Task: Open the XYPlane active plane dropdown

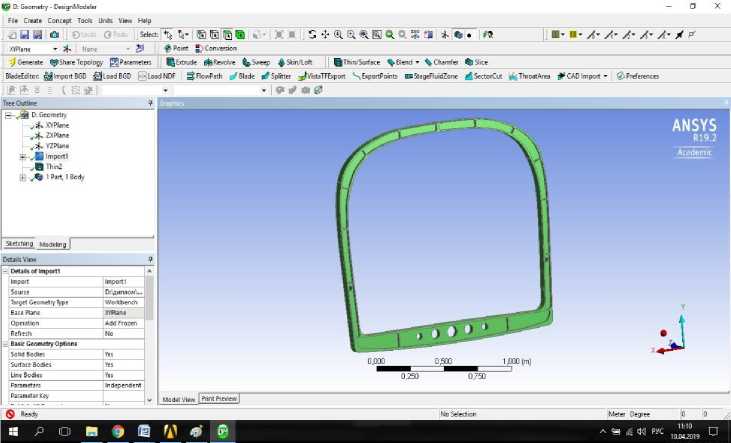Action: tap(55, 49)
